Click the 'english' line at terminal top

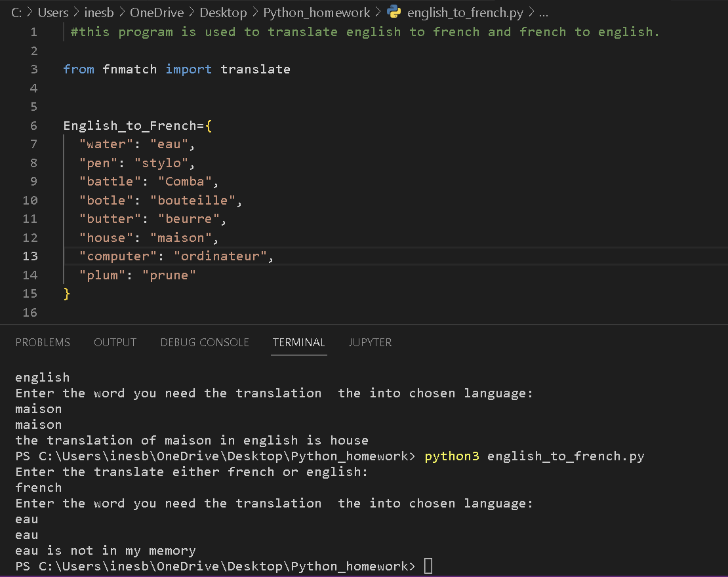(x=42, y=378)
